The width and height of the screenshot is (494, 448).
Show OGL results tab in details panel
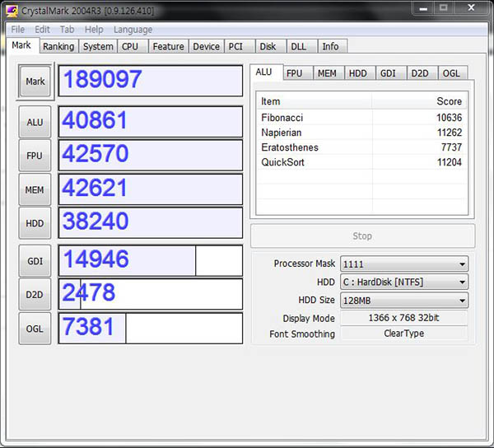pyautogui.click(x=451, y=73)
